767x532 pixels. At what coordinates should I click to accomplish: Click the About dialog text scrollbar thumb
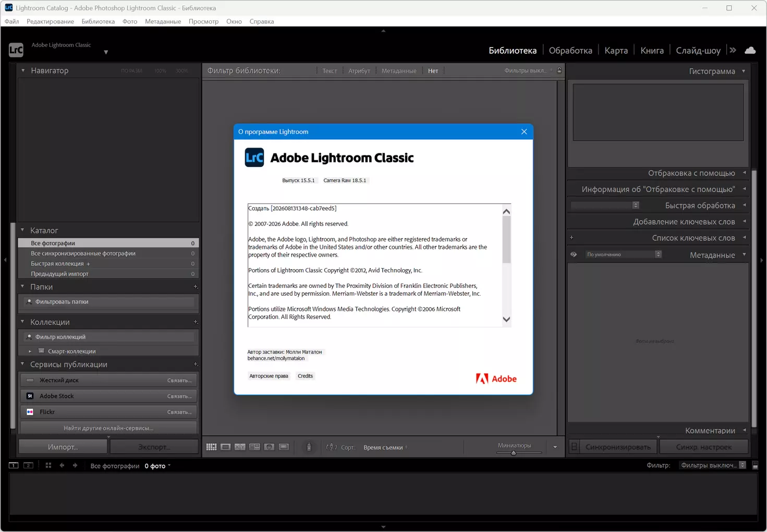click(506, 240)
